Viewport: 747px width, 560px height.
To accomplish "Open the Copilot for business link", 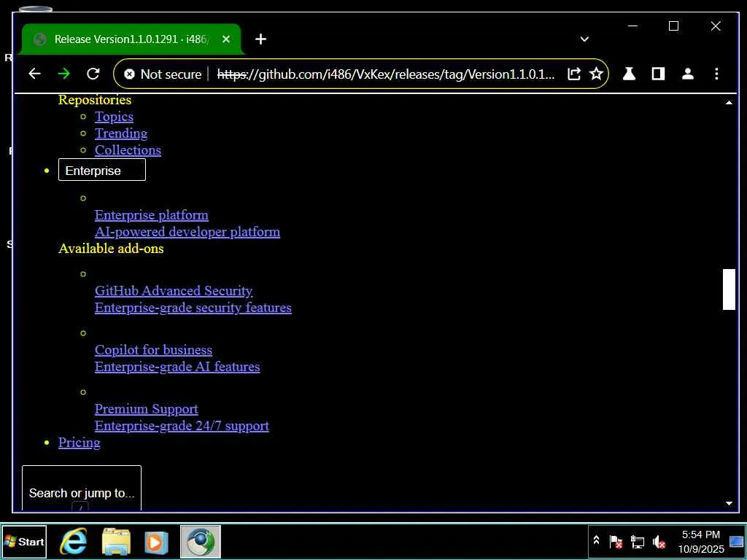I will pyautogui.click(x=153, y=350).
